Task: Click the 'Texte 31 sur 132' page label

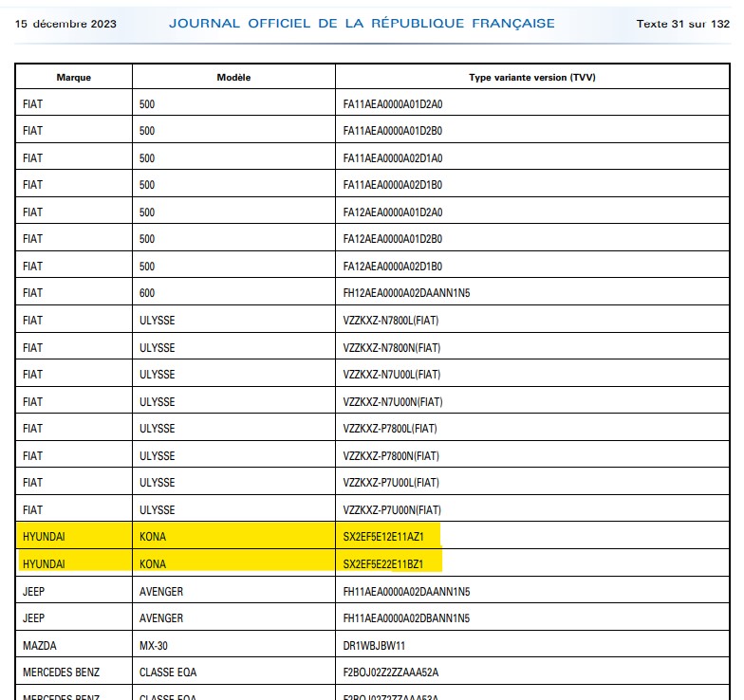Action: (x=682, y=24)
